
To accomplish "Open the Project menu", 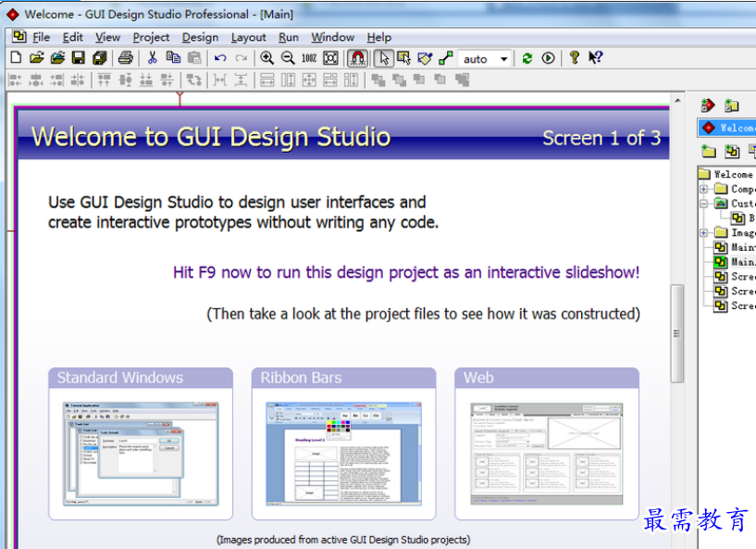I will coord(151,37).
